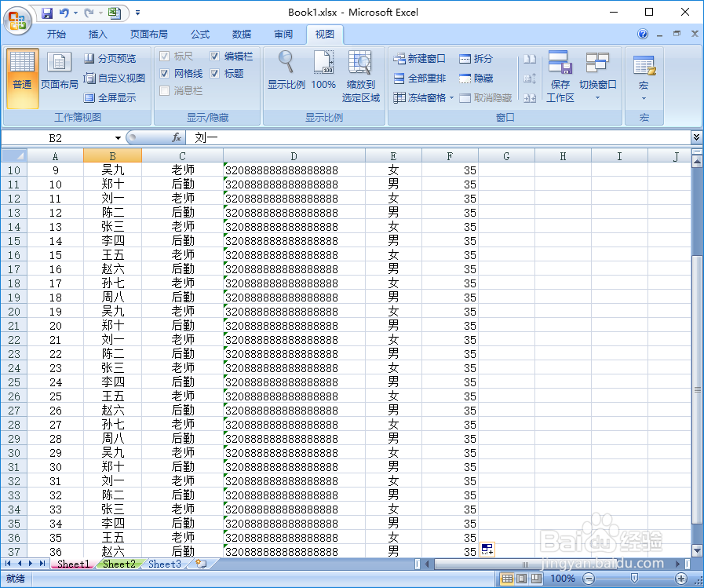
Task: Hide the current window (隐藏)
Action: coord(476,79)
